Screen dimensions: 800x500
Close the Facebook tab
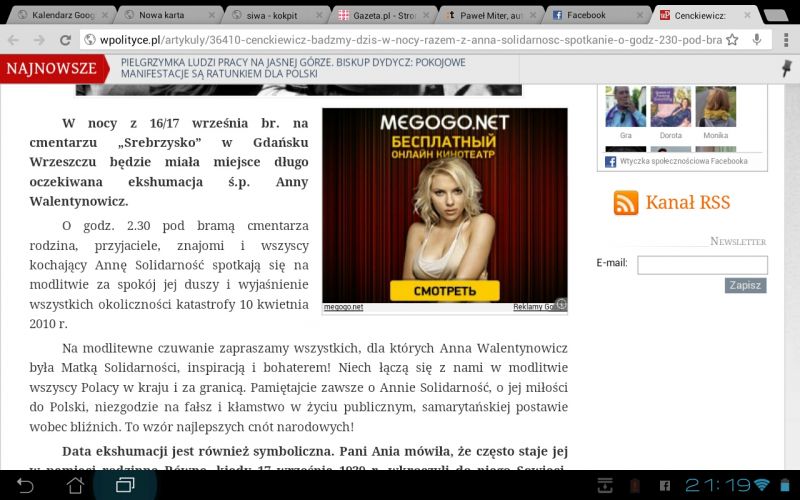[640, 15]
